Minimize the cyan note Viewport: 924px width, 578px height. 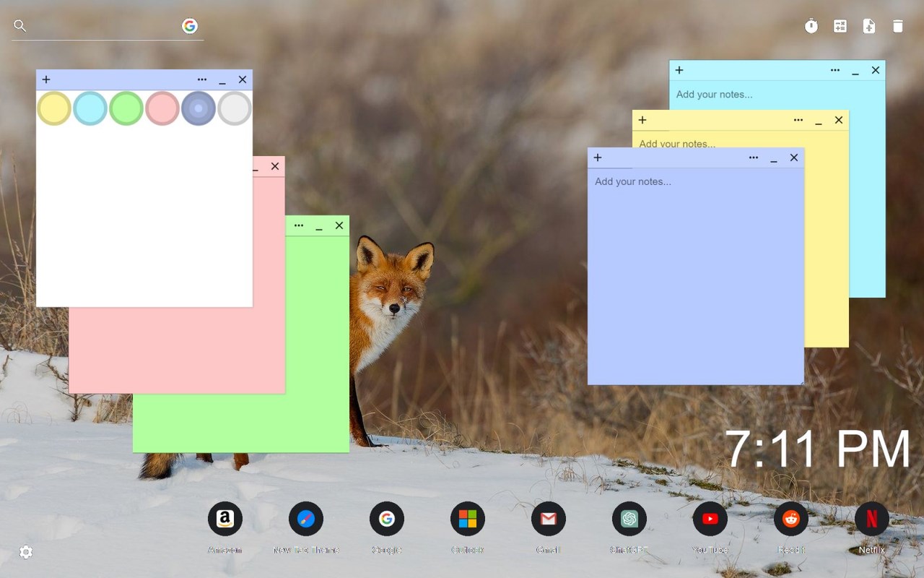(x=855, y=71)
